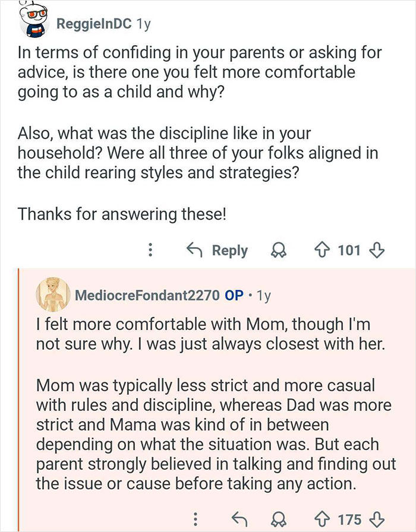Screen dimensions: 416x532
Task: Toggle the downvote on the 101 comment
Action: pyautogui.click(x=377, y=251)
